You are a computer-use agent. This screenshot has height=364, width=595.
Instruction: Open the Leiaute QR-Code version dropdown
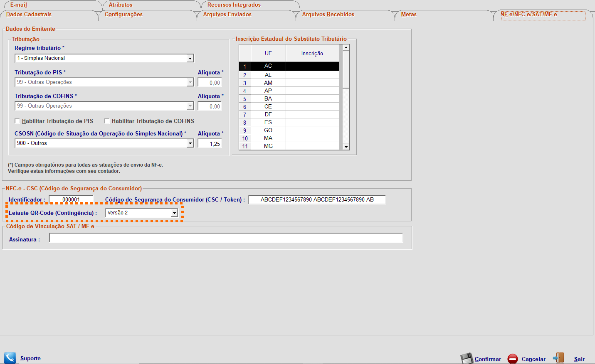pos(174,213)
